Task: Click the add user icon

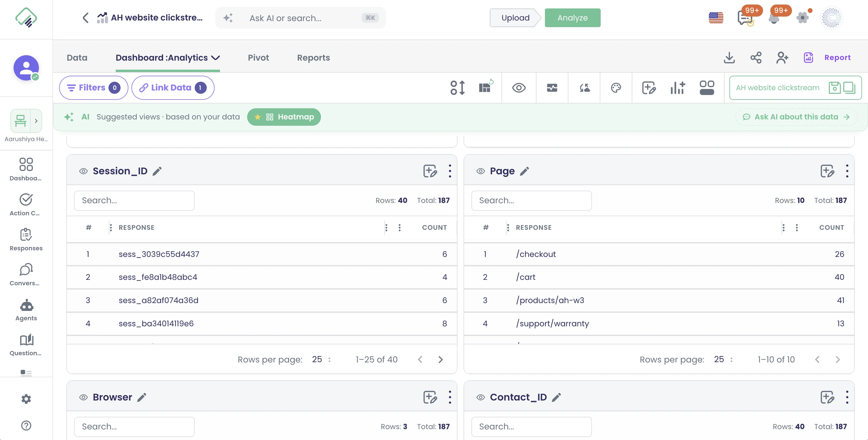Action: (x=782, y=58)
